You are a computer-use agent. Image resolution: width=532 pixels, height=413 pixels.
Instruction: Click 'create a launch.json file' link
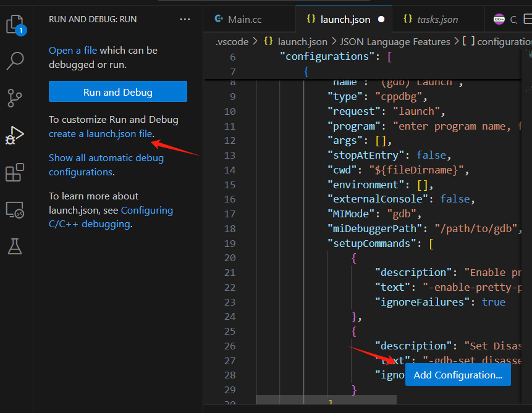(101, 134)
